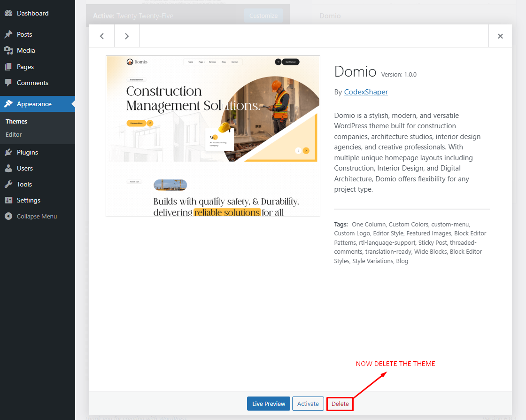The image size is (526, 420).
Task: Click the Users person icon
Action: 8,168
